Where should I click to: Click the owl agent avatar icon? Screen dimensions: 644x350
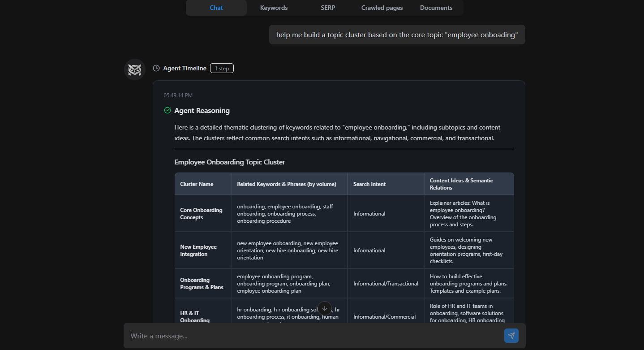click(x=134, y=69)
